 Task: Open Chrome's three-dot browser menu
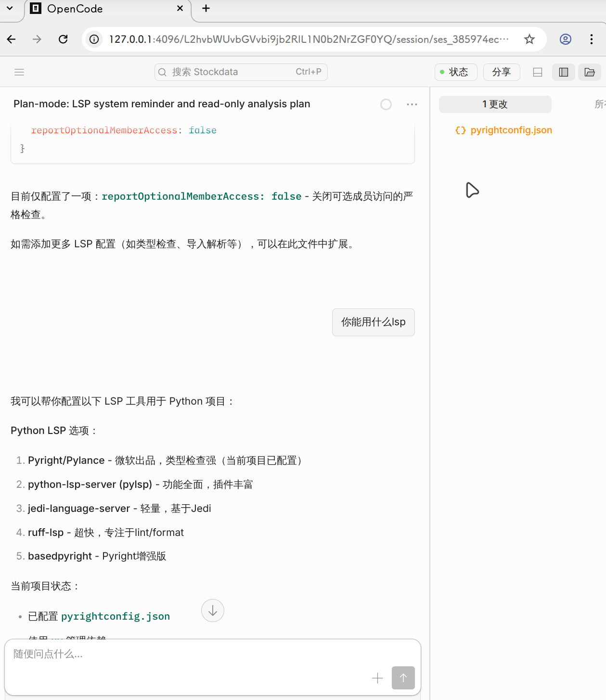(x=591, y=39)
